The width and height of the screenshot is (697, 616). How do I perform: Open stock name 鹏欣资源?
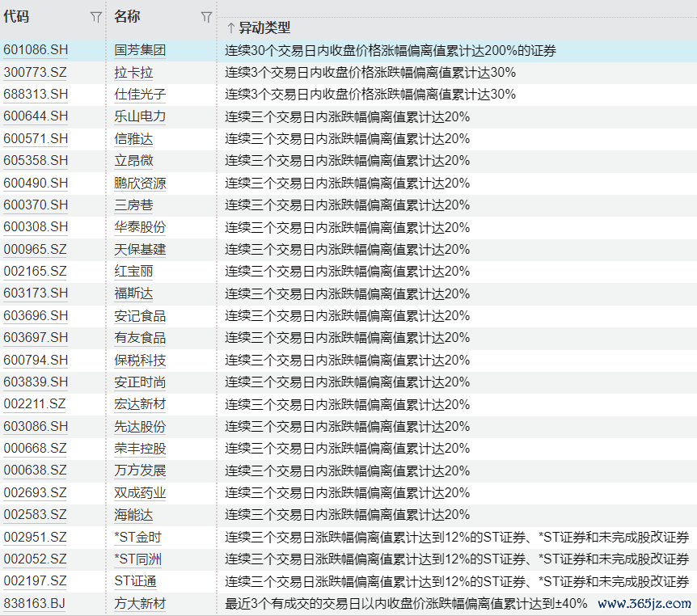140,184
